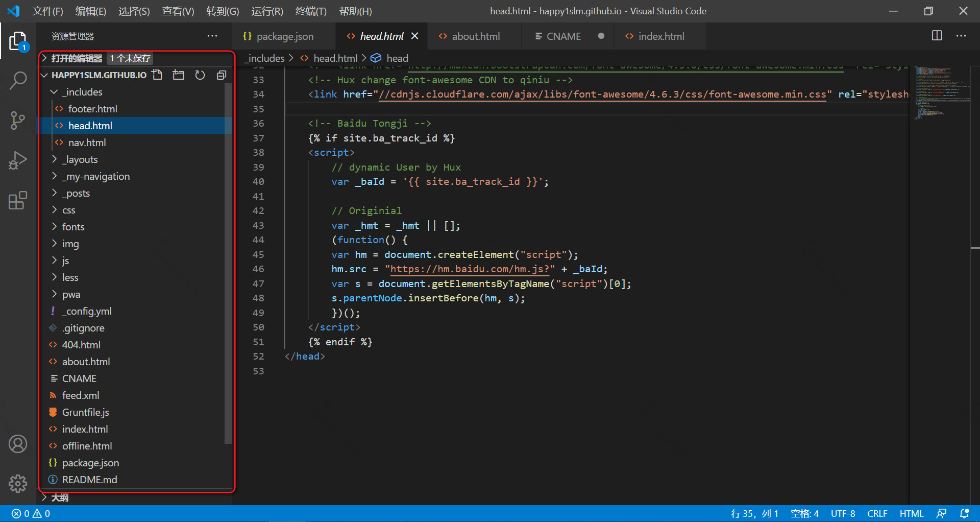This screenshot has height=522, width=980.
Task: Click the _includes breadcrumb segment
Action: pyautogui.click(x=264, y=58)
